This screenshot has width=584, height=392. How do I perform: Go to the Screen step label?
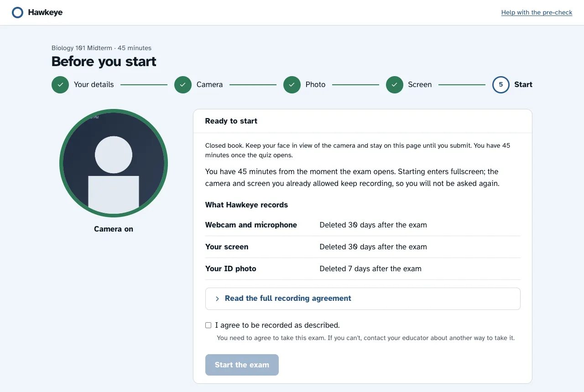click(x=420, y=85)
